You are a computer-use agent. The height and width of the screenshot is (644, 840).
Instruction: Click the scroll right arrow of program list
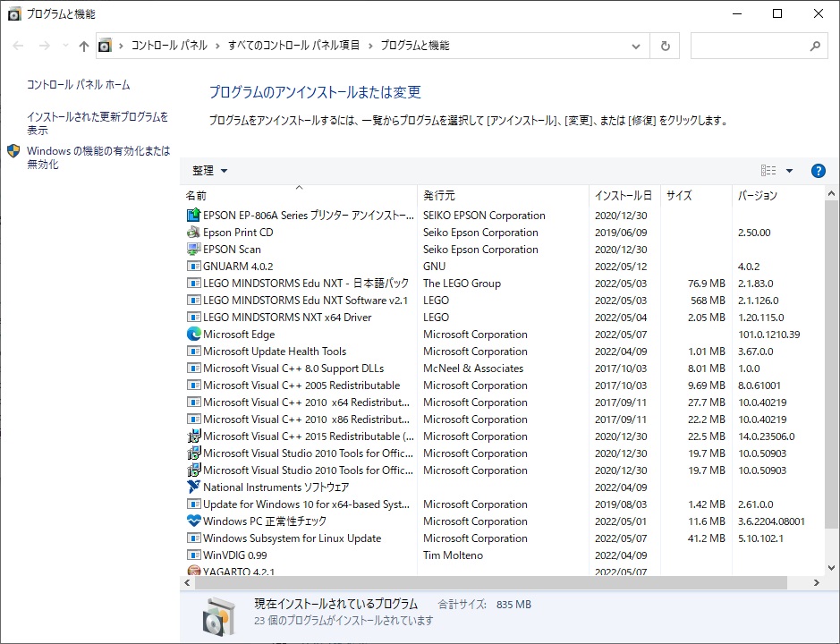(817, 582)
